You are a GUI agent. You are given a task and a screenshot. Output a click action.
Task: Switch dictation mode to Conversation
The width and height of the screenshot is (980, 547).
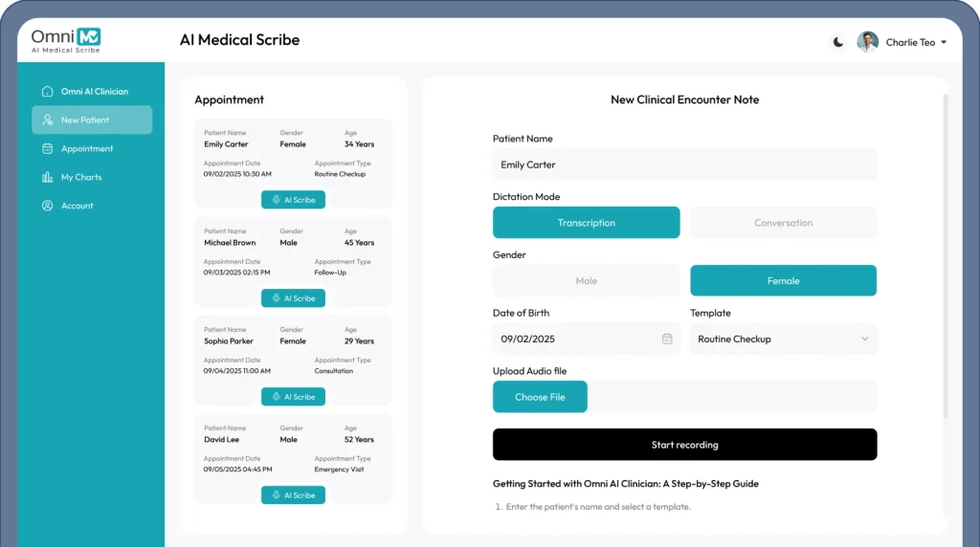pos(783,223)
